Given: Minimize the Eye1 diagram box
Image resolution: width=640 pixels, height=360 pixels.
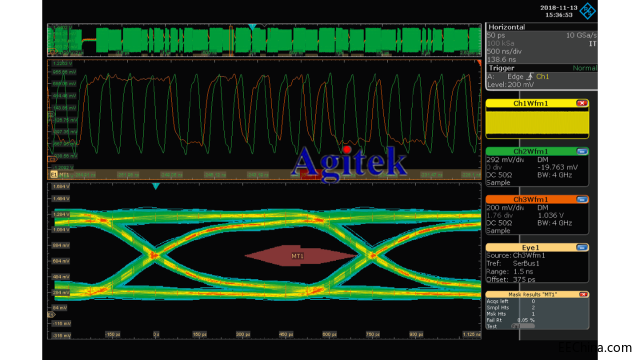Looking at the screenshot, I should [582, 247].
